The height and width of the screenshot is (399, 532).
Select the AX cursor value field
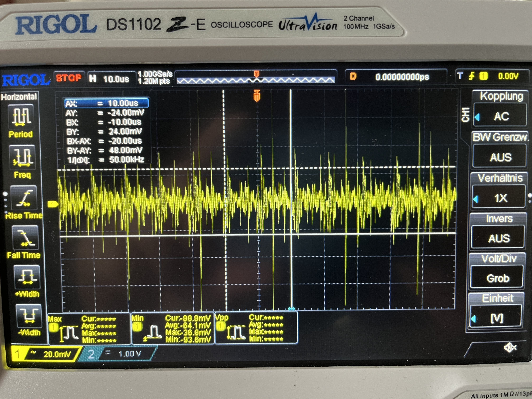point(106,103)
